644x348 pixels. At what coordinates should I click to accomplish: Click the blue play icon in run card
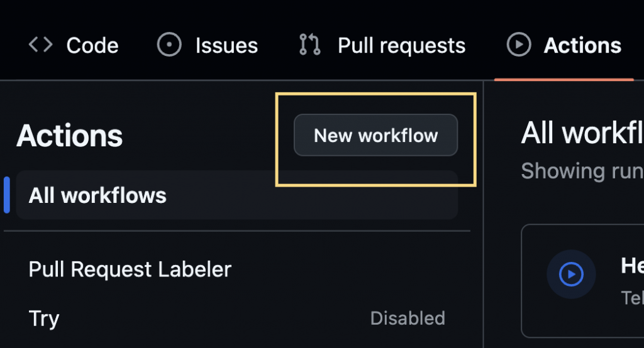[x=571, y=274]
